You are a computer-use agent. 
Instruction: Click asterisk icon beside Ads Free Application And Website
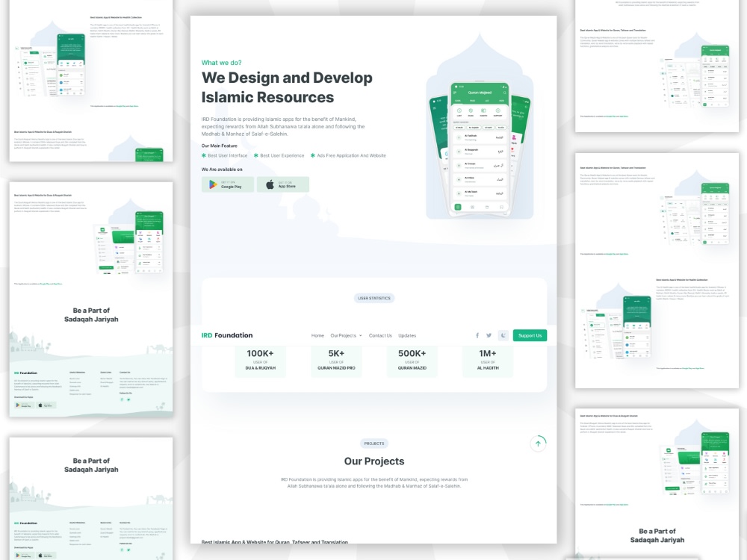pyautogui.click(x=312, y=155)
